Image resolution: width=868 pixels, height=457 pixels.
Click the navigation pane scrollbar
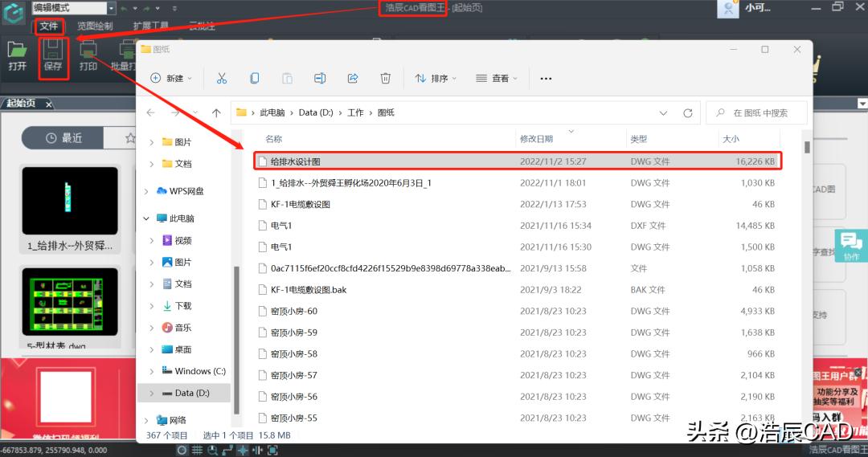tap(236, 341)
